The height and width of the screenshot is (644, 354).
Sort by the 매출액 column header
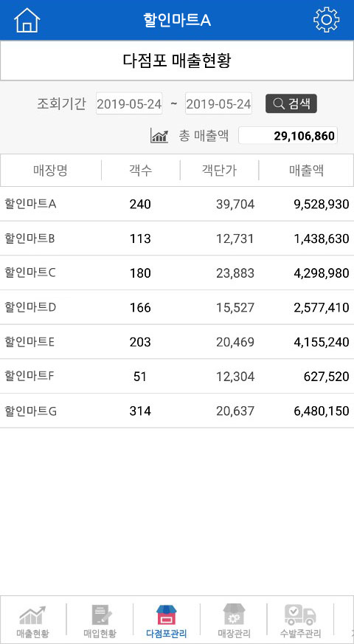pyautogui.click(x=306, y=171)
